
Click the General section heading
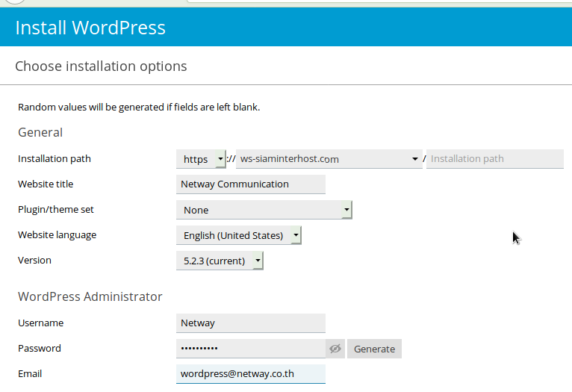pyautogui.click(x=40, y=132)
